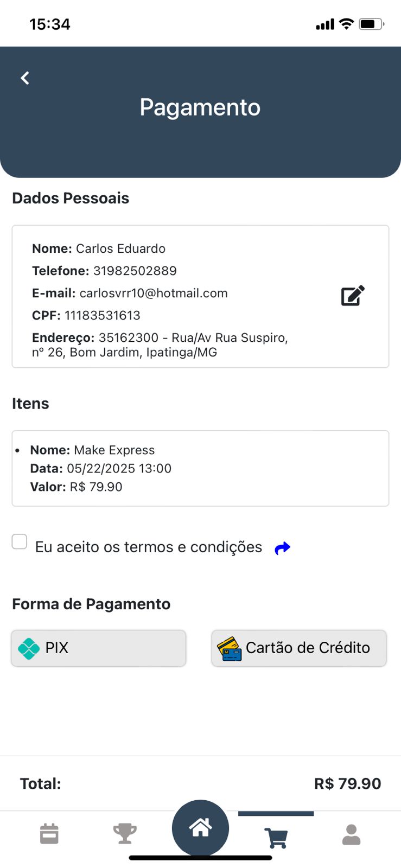Screen dimensions: 401x868
Task: Tap the total amount R$ 79.90
Action: pos(347,783)
